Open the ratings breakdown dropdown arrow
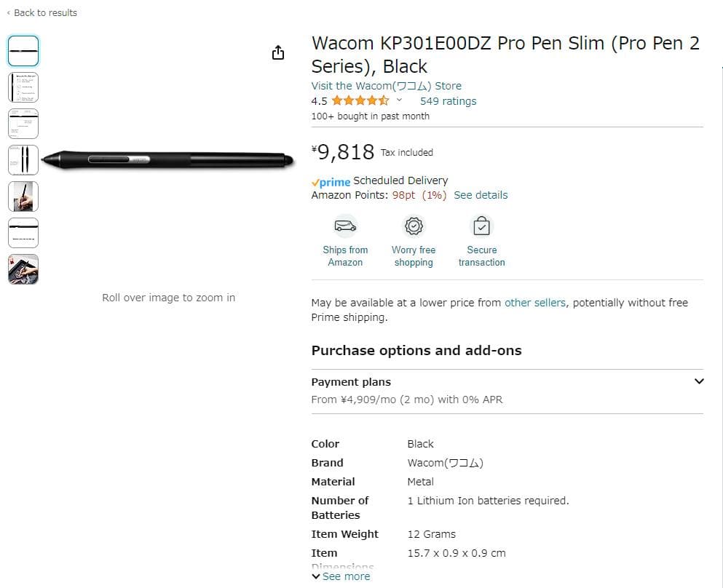Screen dimensions: 723x588 click(399, 101)
